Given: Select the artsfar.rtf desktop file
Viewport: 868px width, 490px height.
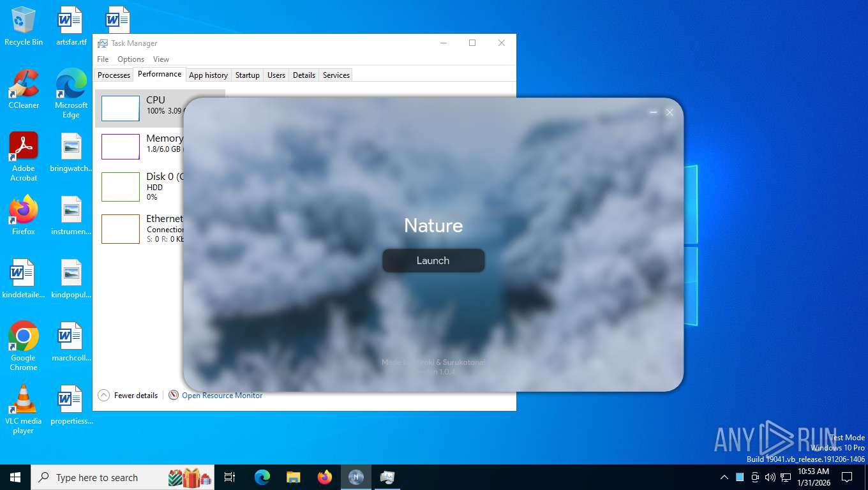Looking at the screenshot, I should (71, 26).
